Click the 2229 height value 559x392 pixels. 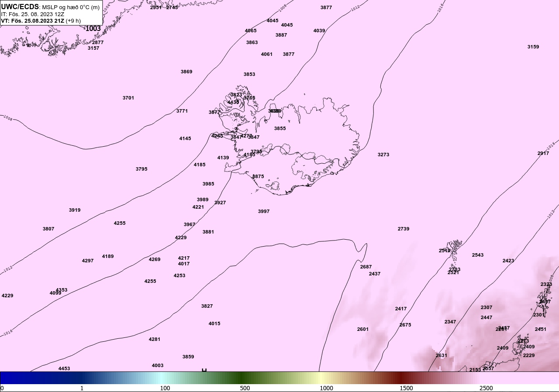click(x=529, y=355)
